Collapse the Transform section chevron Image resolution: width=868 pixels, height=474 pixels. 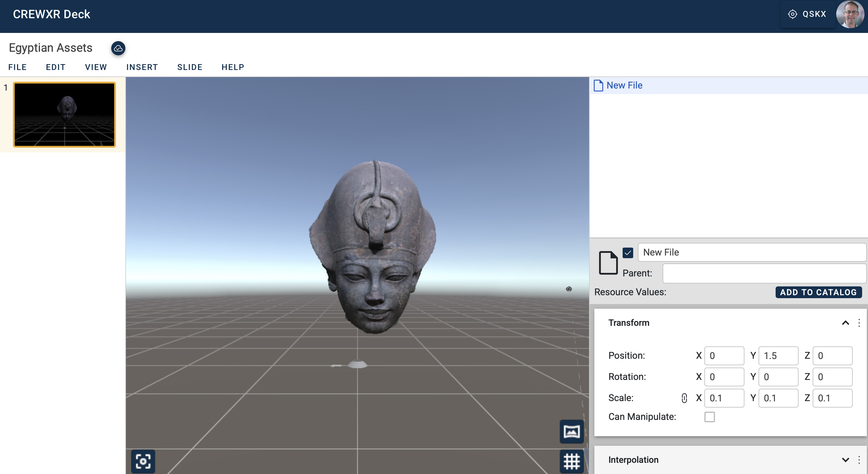(845, 323)
